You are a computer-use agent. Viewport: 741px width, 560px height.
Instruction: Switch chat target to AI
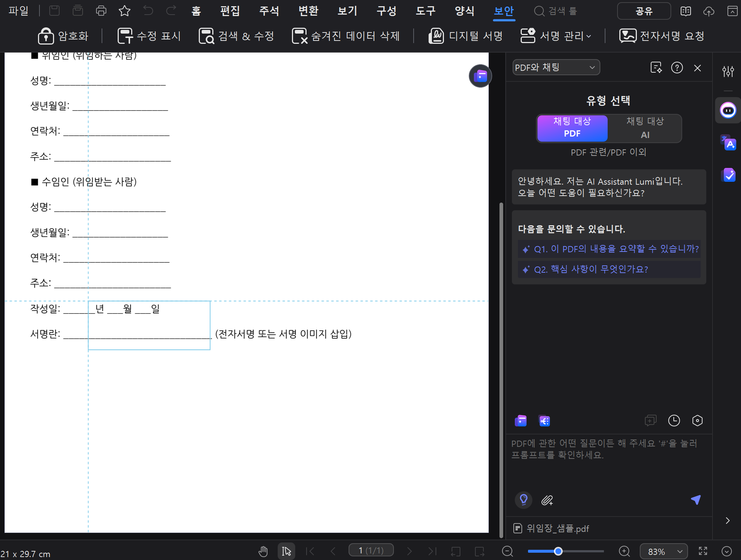(x=645, y=128)
